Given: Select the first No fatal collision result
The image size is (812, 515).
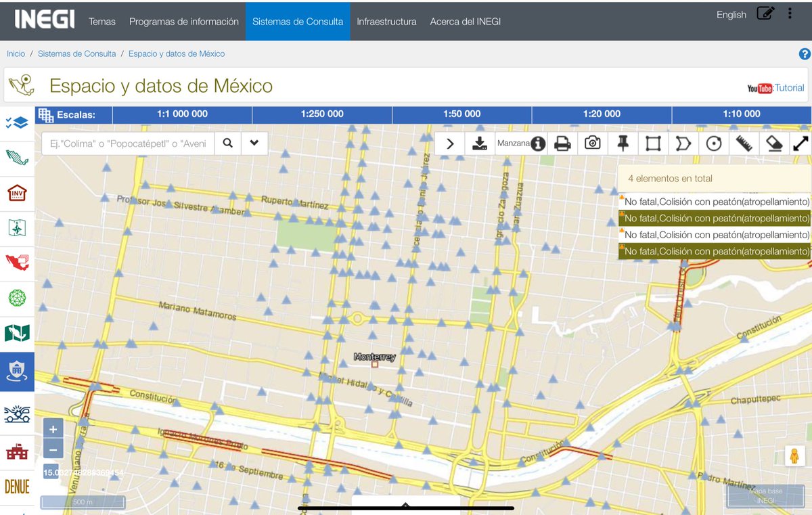Looking at the screenshot, I should [x=715, y=202].
